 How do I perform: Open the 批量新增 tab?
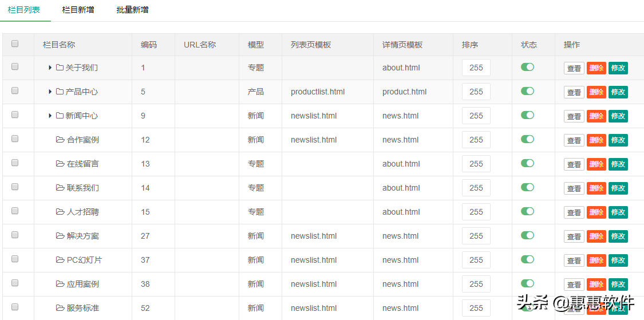pos(132,10)
